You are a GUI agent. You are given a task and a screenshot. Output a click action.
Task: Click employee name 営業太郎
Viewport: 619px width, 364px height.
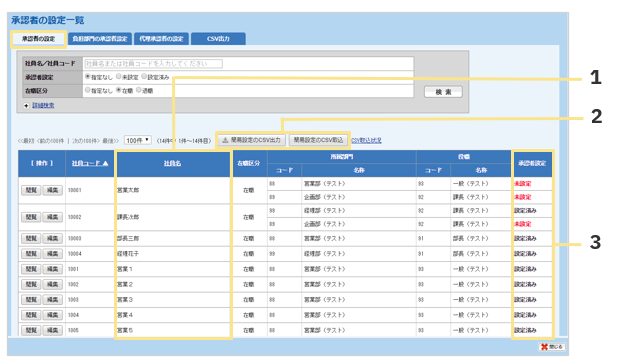pos(128,190)
